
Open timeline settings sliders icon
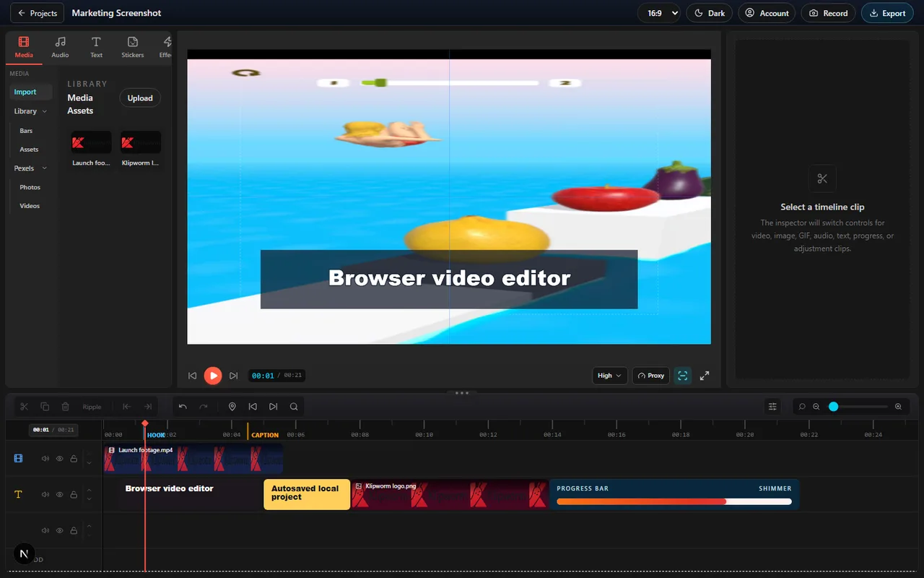772,407
